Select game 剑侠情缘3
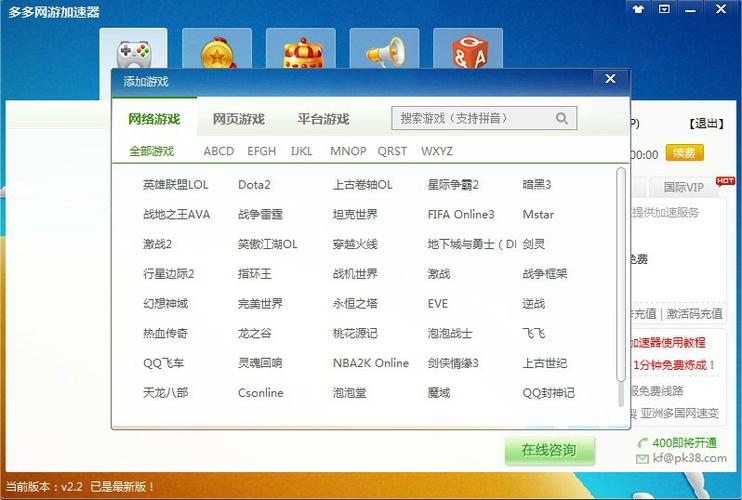Image resolution: width=742 pixels, height=500 pixels. pyautogui.click(x=453, y=363)
